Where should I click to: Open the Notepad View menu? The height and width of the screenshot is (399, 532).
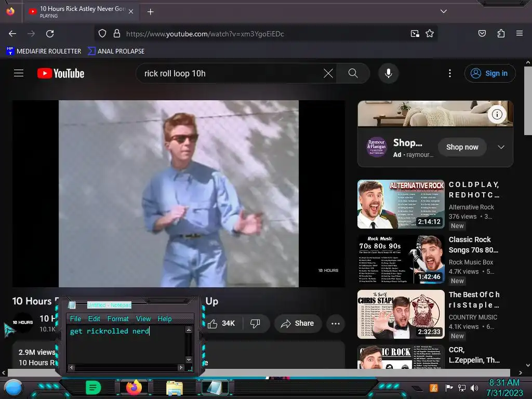[143, 318]
